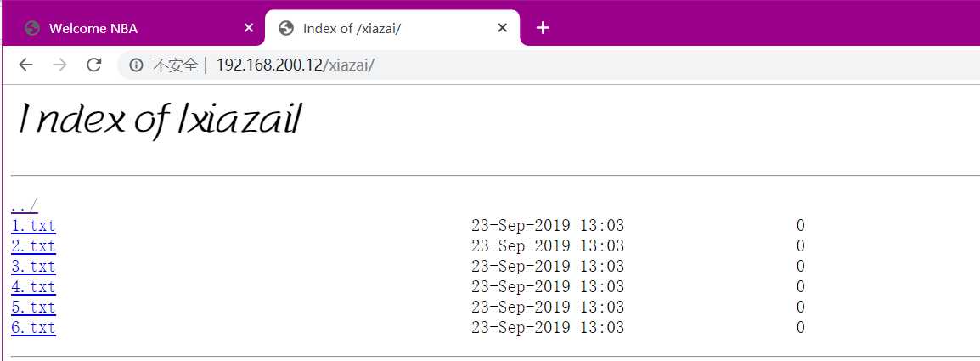980x361 pixels.
Task: Open the 3.txt file link
Action: 33,267
